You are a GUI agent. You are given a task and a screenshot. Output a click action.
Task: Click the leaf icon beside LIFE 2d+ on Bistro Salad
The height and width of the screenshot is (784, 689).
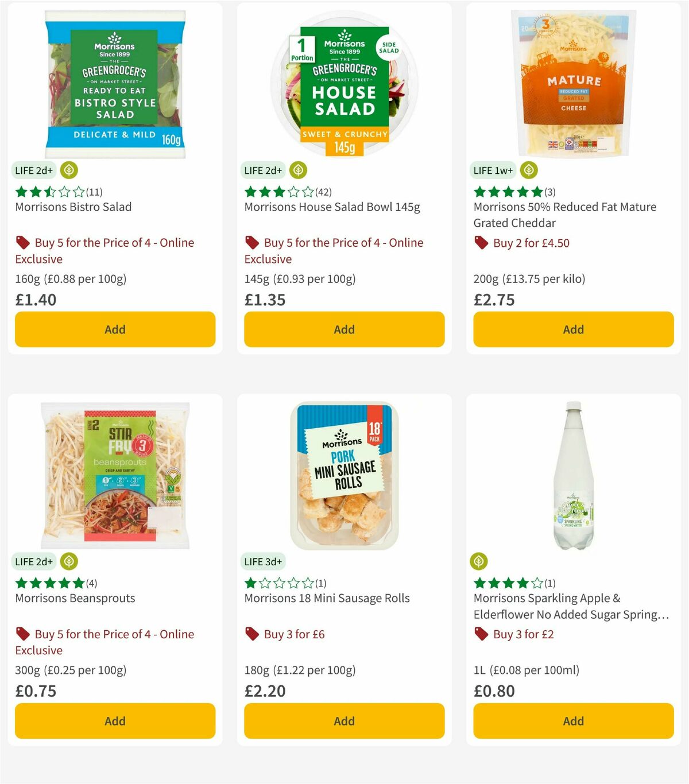click(x=68, y=170)
